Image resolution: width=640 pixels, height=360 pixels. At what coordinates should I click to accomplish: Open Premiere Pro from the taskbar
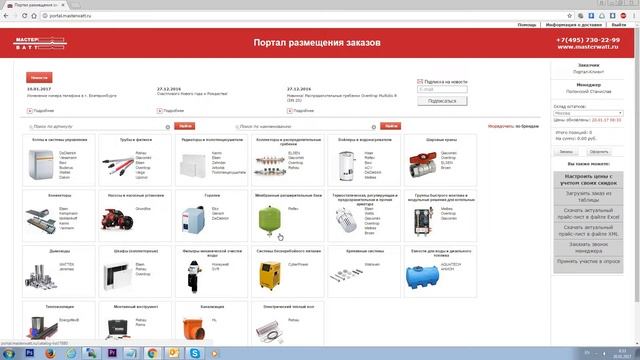click(x=112, y=353)
